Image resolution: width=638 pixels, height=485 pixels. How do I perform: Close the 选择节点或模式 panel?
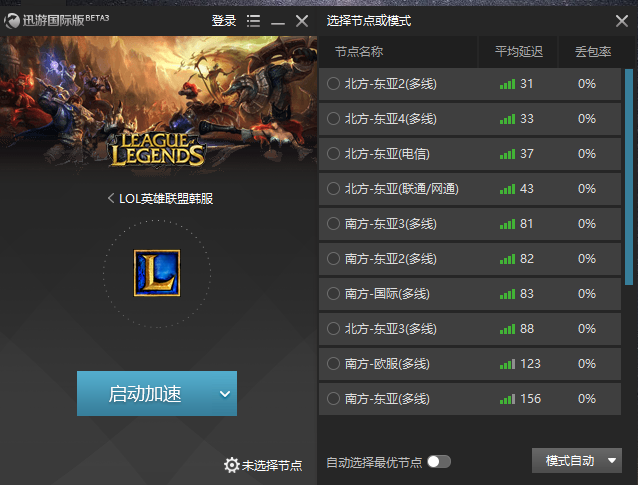[x=622, y=21]
